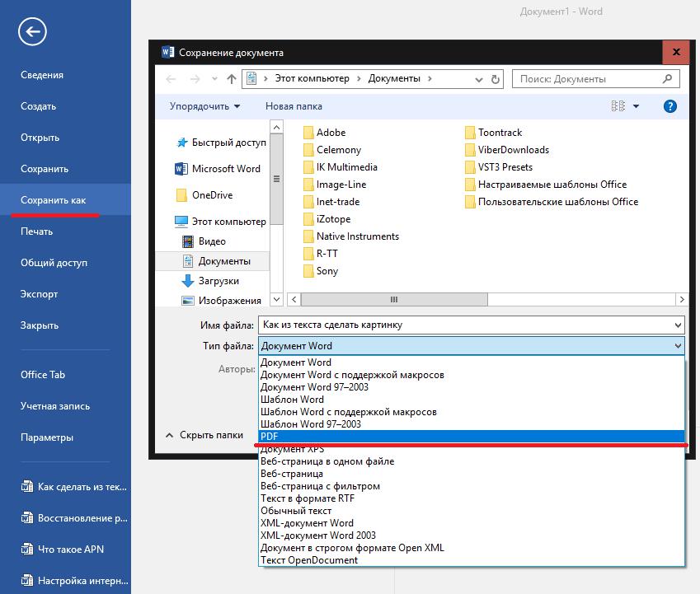The height and width of the screenshot is (594, 700).
Task: Open the Celemony folder
Action: pyautogui.click(x=332, y=150)
